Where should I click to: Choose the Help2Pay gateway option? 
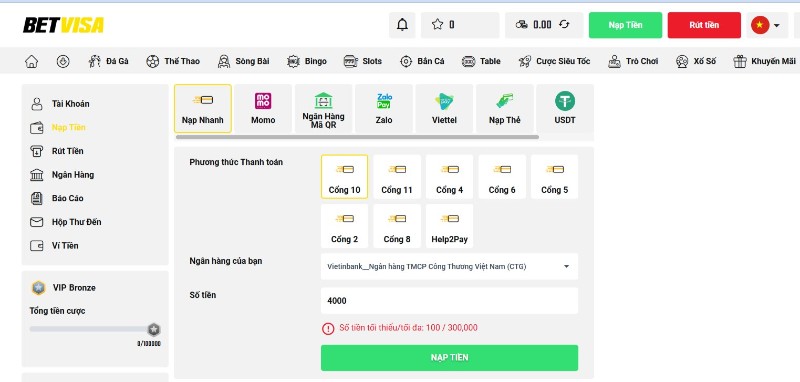(x=449, y=226)
